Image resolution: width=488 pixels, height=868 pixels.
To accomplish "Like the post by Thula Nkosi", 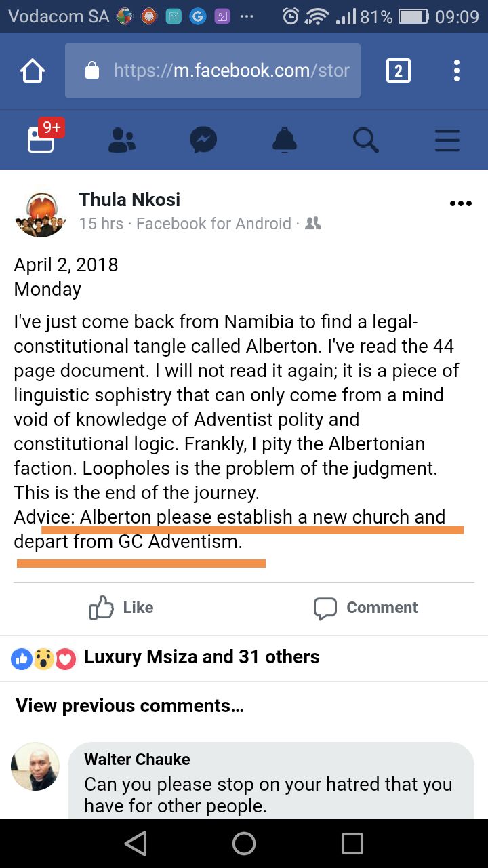I will coord(122,608).
